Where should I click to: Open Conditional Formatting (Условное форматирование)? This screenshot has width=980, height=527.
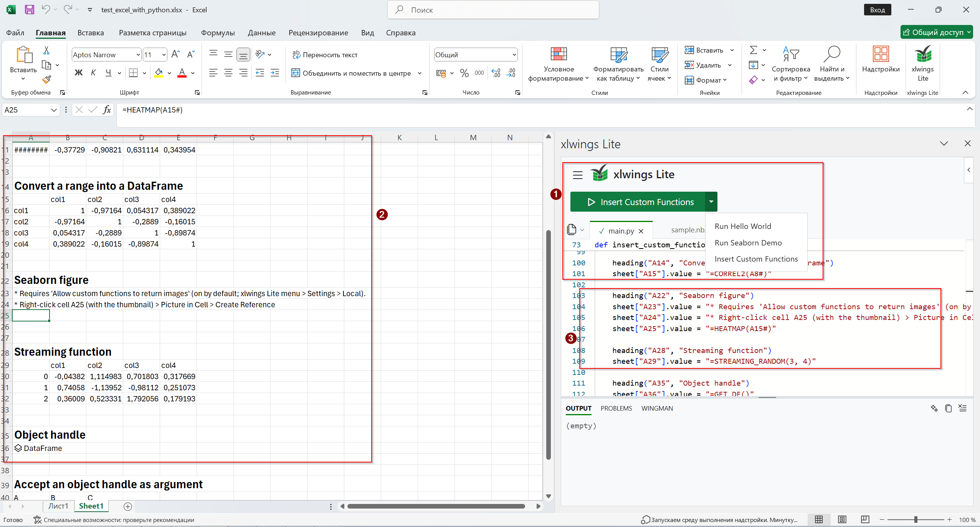pyautogui.click(x=558, y=64)
